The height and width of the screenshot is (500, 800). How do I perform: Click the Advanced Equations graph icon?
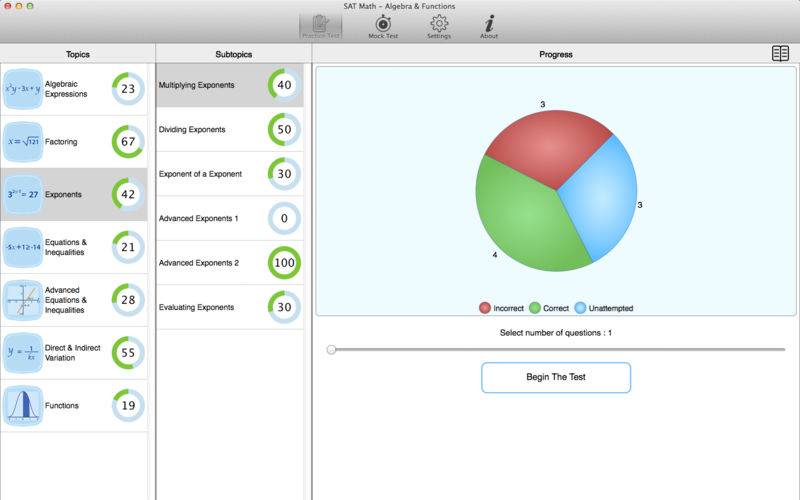pos(23,300)
